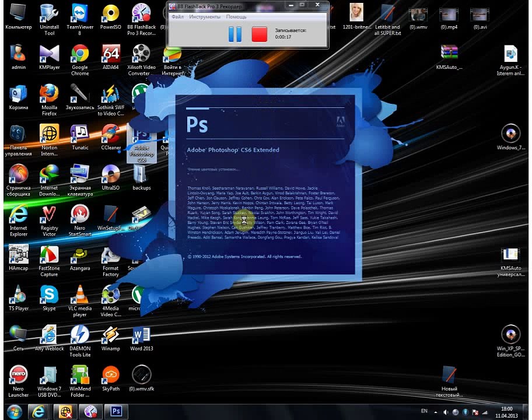Select the Звукозапись microphone icon
Image resolution: width=532 pixels, height=420 pixels.
(80, 97)
